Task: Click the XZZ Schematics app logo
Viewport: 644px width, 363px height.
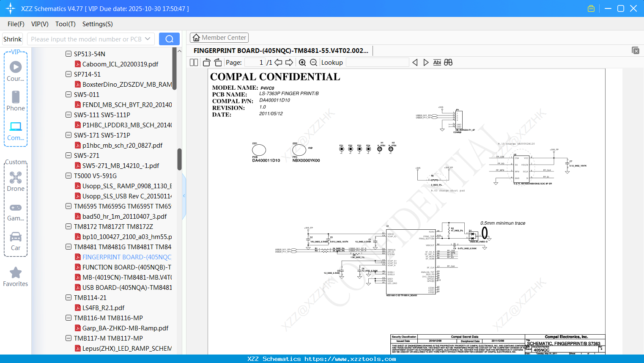Action: tap(11, 8)
